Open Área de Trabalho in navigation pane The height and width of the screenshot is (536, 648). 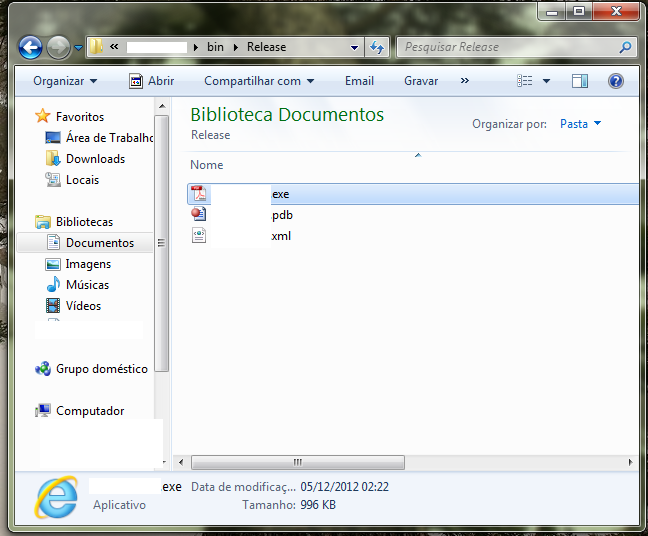109,138
